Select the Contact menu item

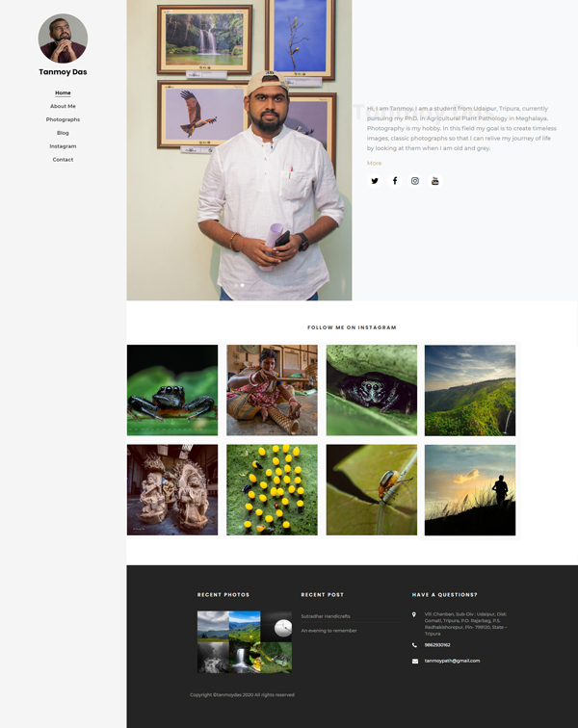click(x=63, y=159)
